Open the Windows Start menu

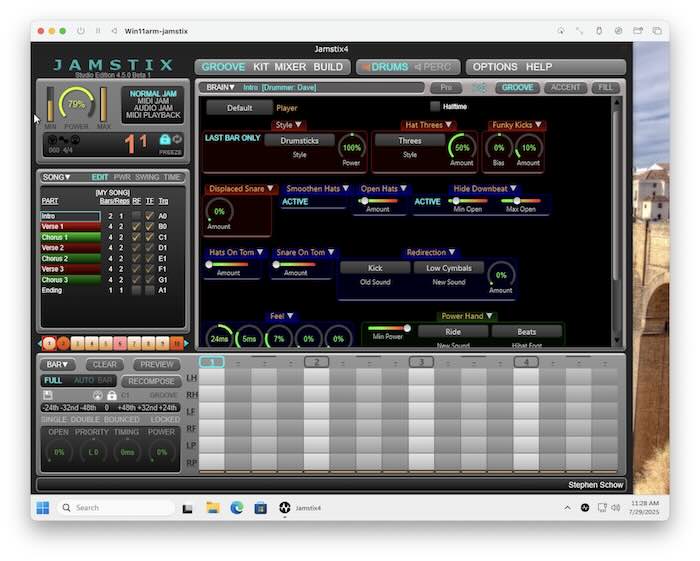point(43,508)
